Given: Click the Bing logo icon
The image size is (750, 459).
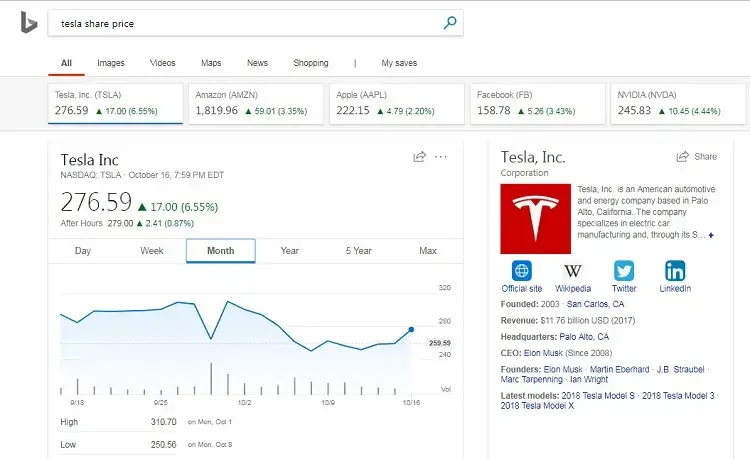Looking at the screenshot, I should click(x=29, y=22).
